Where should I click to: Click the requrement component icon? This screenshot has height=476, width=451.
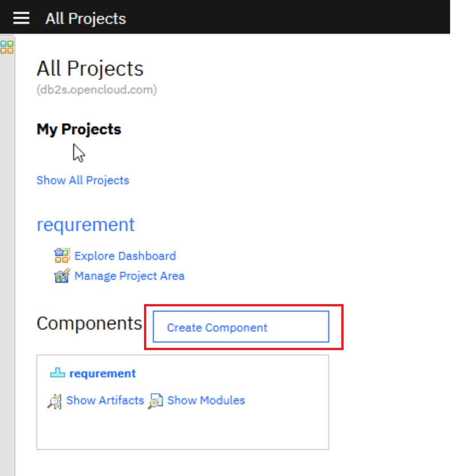point(58,373)
